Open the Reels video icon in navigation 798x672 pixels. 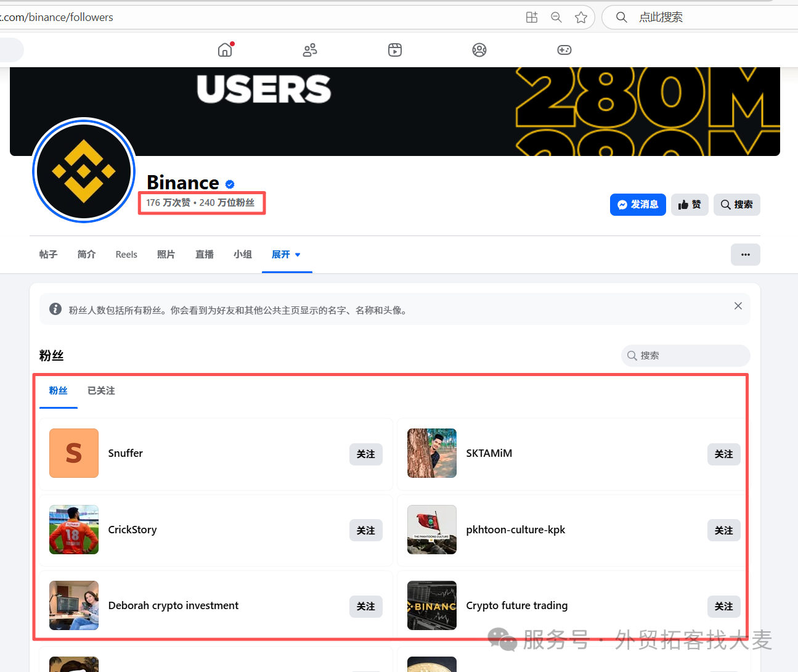395,50
